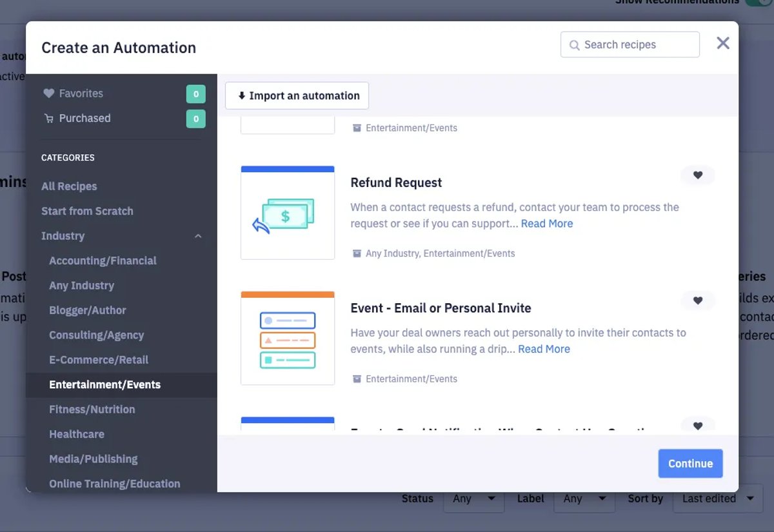774x532 pixels.
Task: Click the Purchased cart icon in sidebar
Action: [48, 119]
